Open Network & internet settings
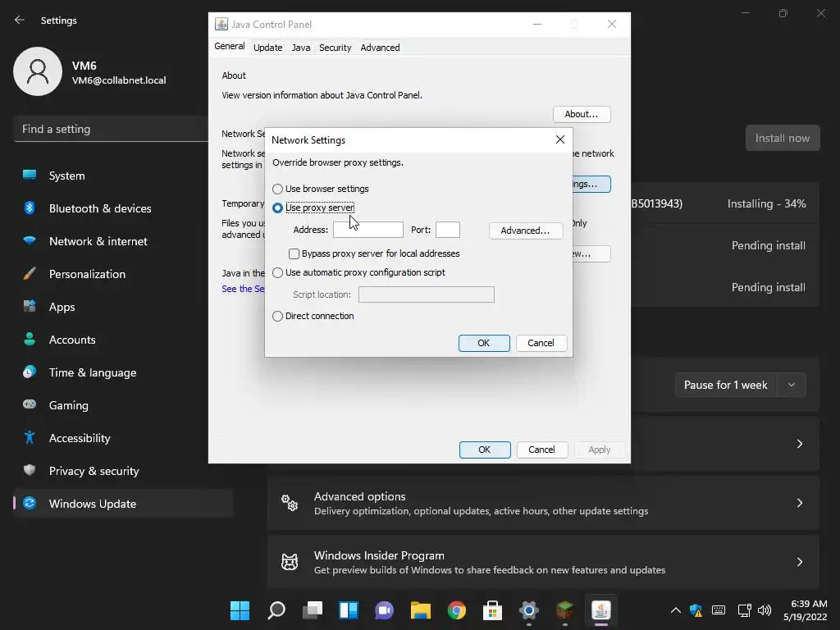Image resolution: width=840 pixels, height=630 pixels. click(x=123, y=241)
